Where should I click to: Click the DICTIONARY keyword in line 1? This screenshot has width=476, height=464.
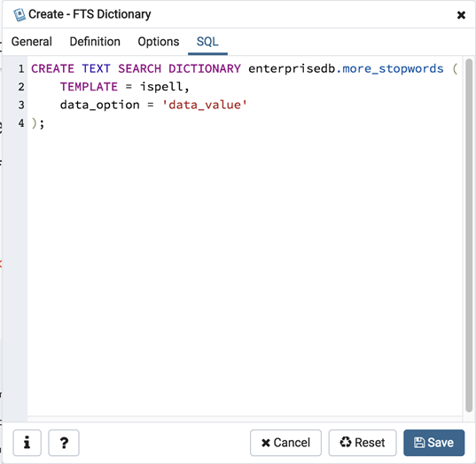[205, 68]
